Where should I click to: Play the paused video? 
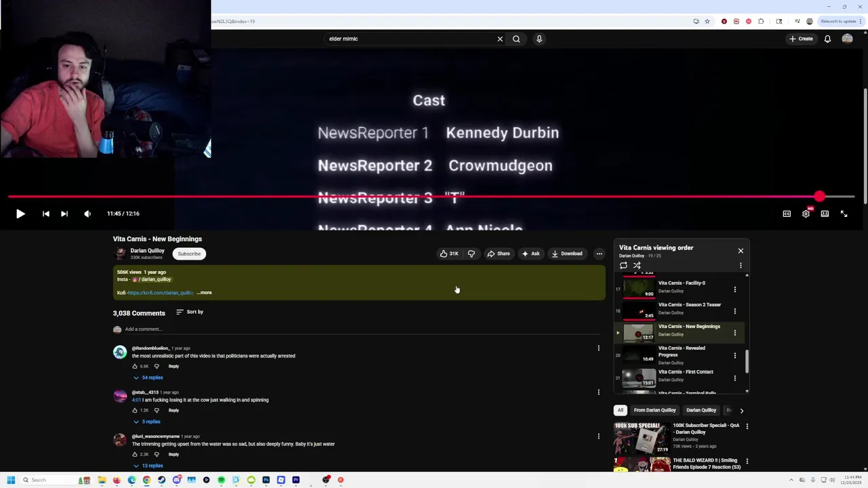(20, 213)
